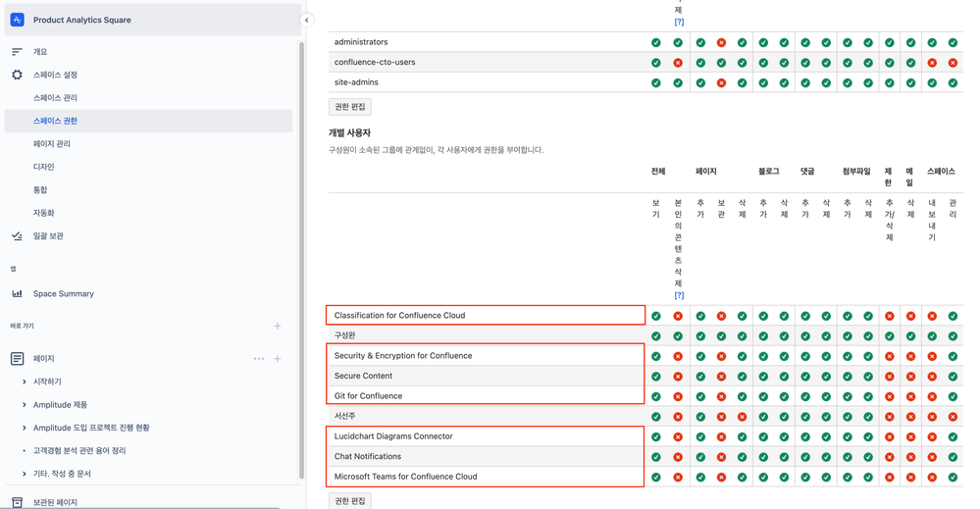Select Security & Encryption for Confluence row name
Screen dimensions: 980x509
point(403,355)
